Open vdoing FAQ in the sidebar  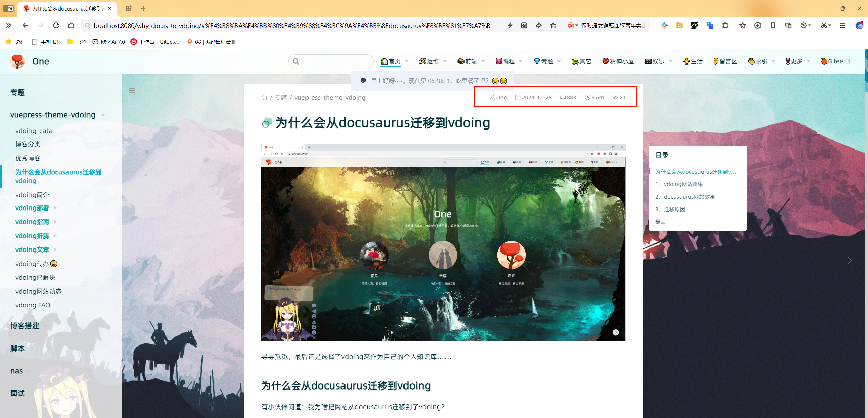tap(33, 305)
